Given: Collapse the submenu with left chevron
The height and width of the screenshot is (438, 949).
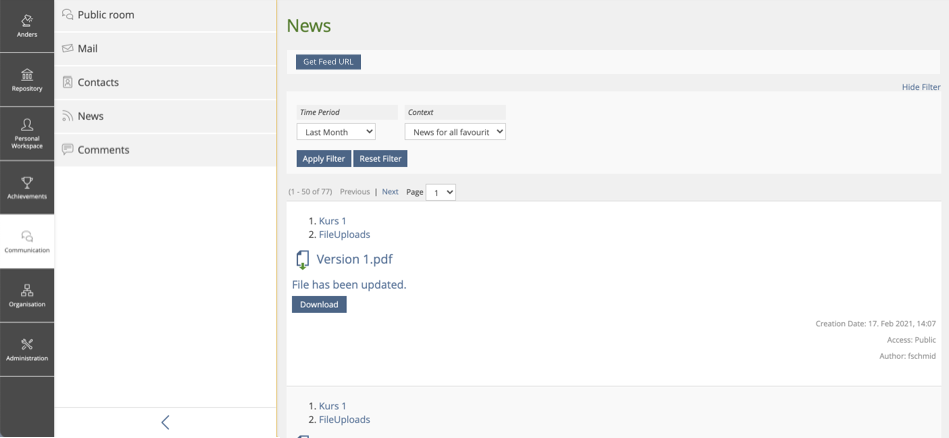Looking at the screenshot, I should (165, 422).
